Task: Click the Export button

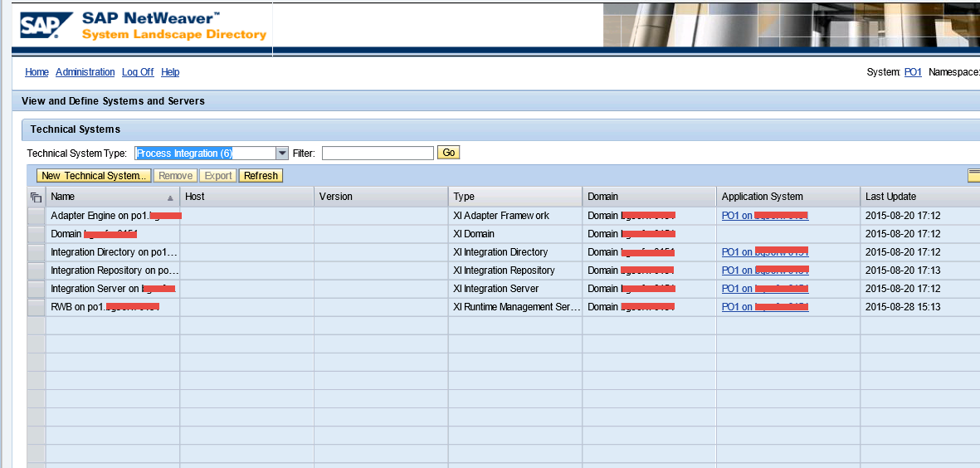Action: click(x=219, y=176)
